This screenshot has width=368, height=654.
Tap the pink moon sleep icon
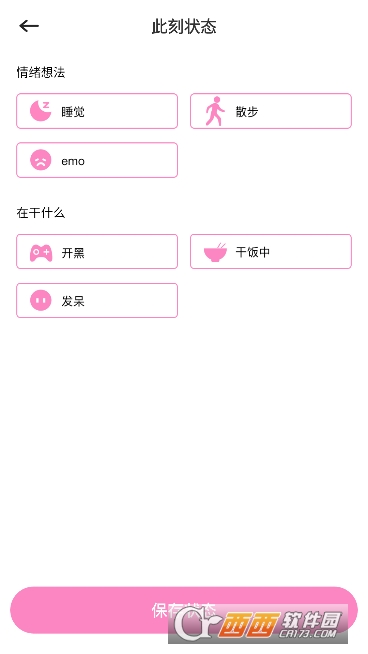click(x=40, y=111)
